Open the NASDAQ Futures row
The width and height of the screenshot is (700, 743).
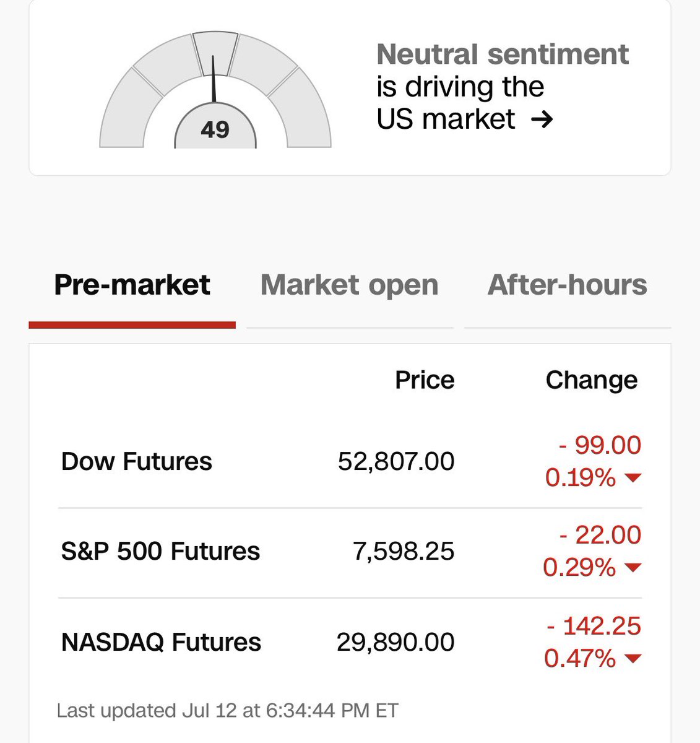point(350,643)
